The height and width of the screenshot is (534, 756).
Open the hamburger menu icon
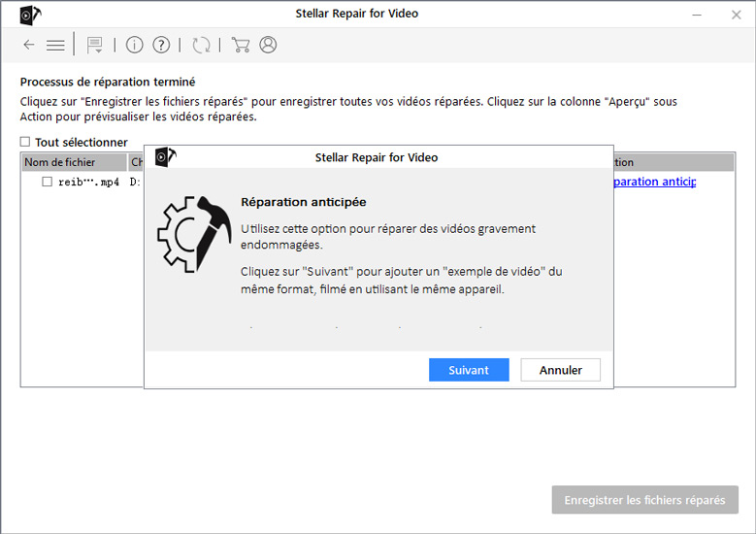pos(55,46)
